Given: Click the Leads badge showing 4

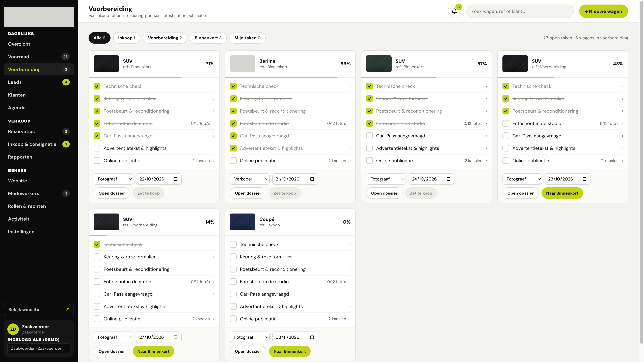Looking at the screenshot, I should coord(66,82).
